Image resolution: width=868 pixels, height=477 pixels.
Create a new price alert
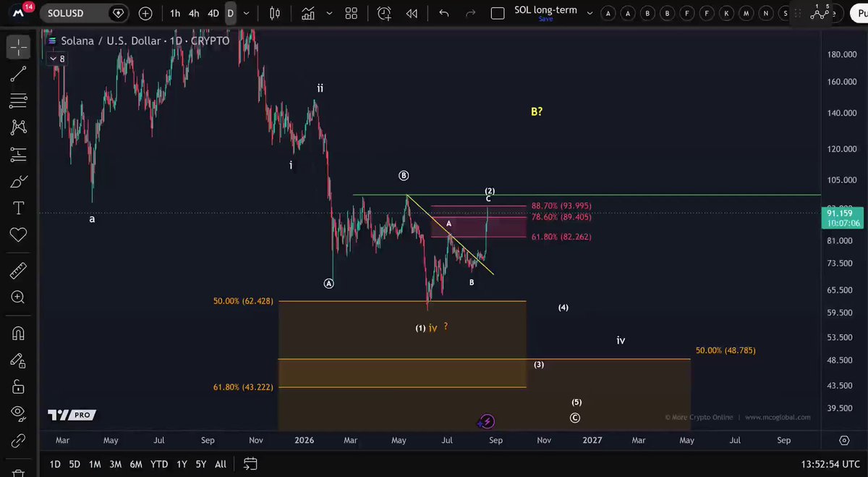click(x=384, y=13)
